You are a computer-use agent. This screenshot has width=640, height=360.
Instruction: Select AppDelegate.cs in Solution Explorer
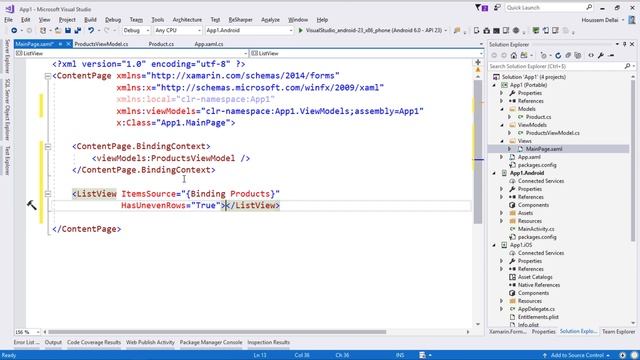click(536, 309)
